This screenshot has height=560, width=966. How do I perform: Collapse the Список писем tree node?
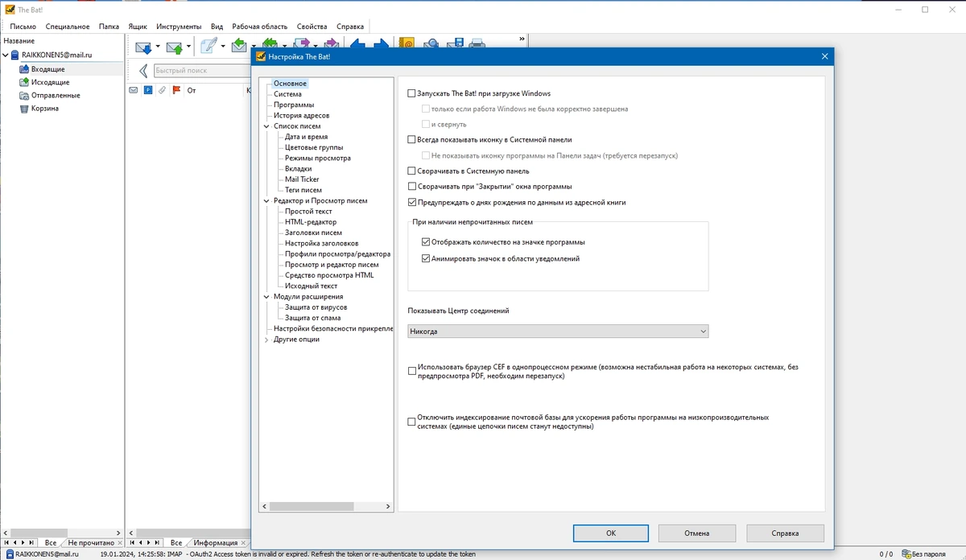(x=267, y=126)
